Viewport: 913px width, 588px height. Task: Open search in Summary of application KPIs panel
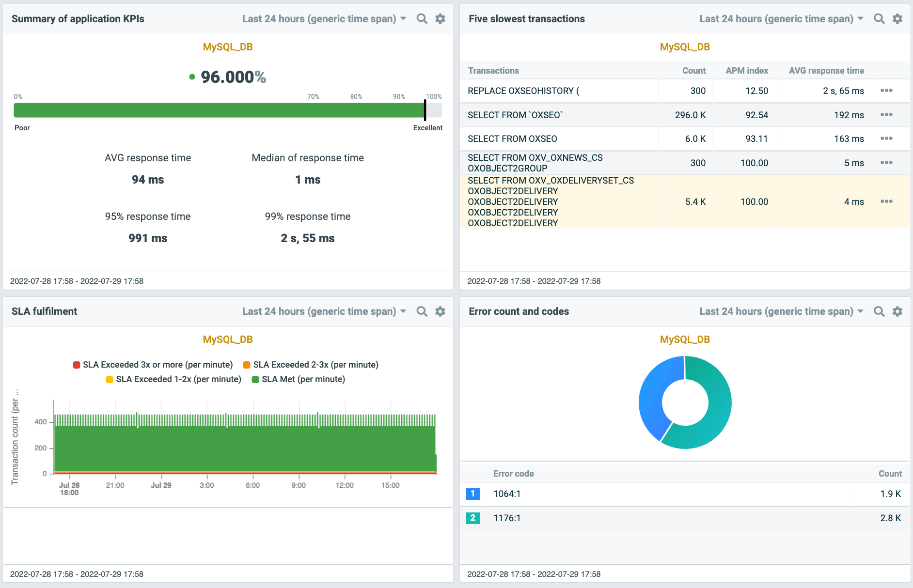pos(422,19)
